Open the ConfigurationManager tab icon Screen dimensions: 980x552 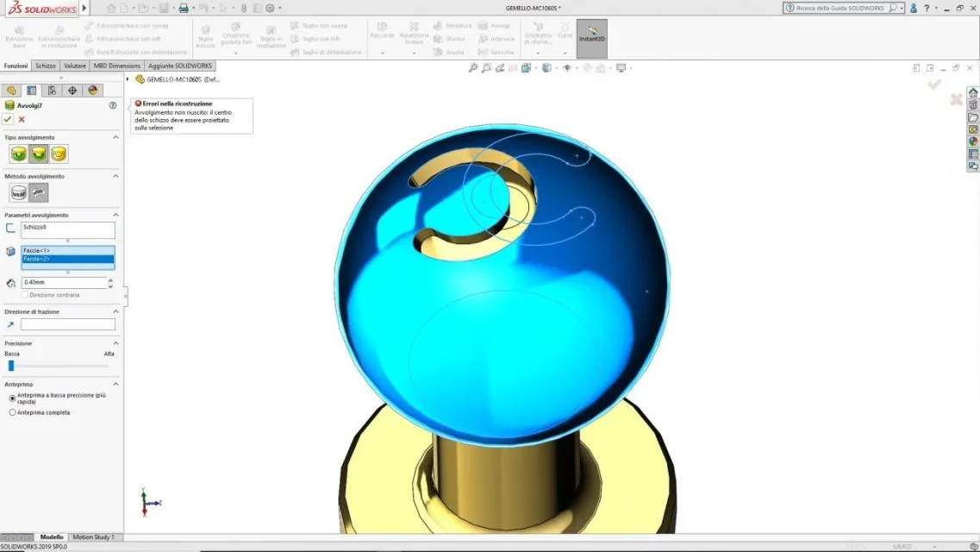[x=52, y=91]
